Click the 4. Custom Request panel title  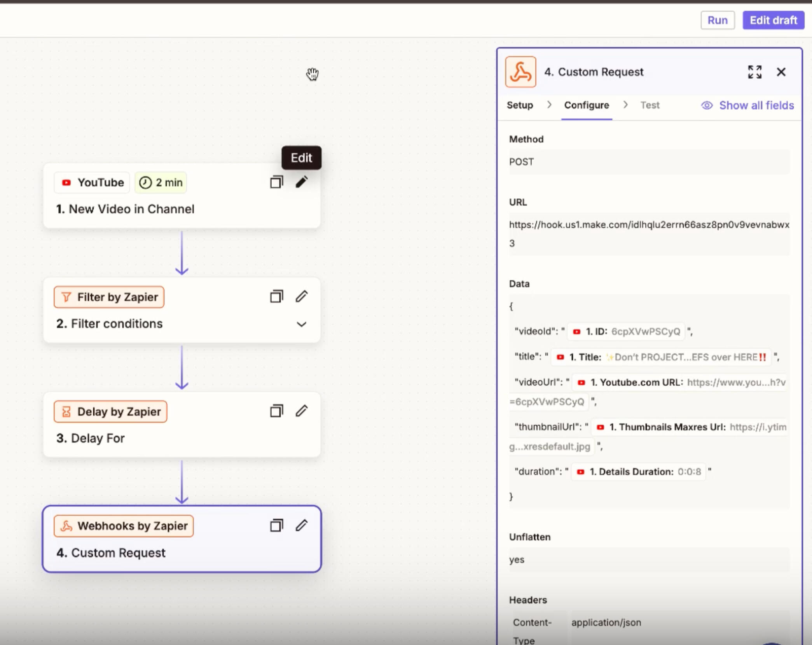(x=594, y=72)
